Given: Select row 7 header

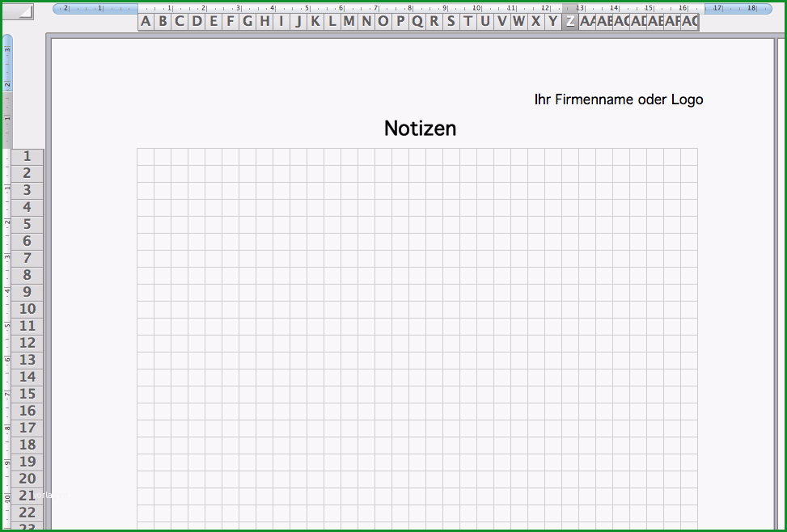Looking at the screenshot, I should [28, 259].
